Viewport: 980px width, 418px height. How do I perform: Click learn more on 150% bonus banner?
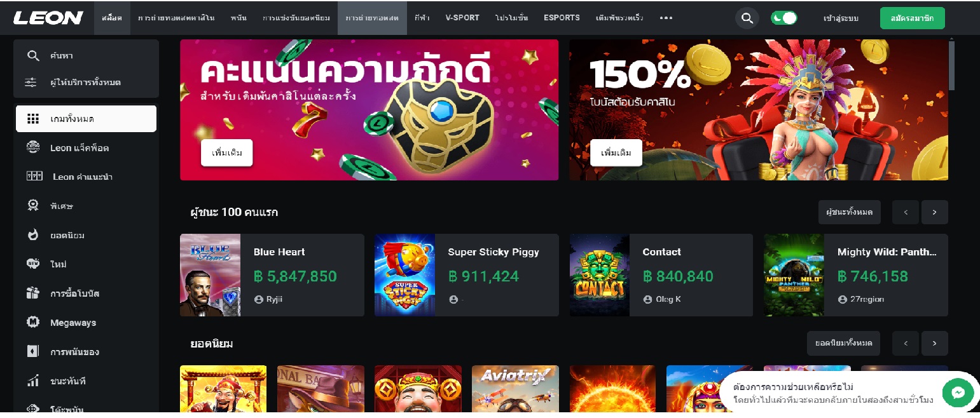(616, 153)
